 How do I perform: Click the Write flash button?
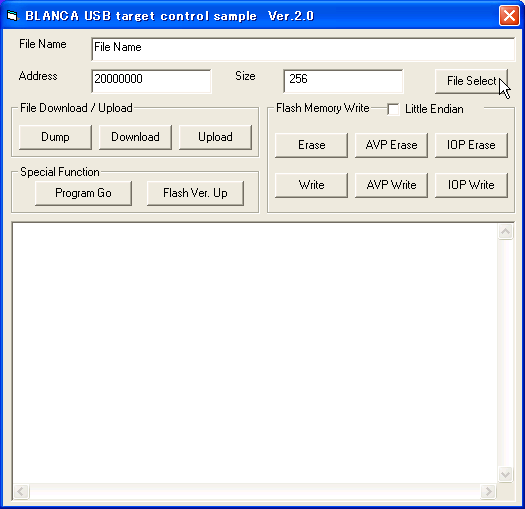311,185
